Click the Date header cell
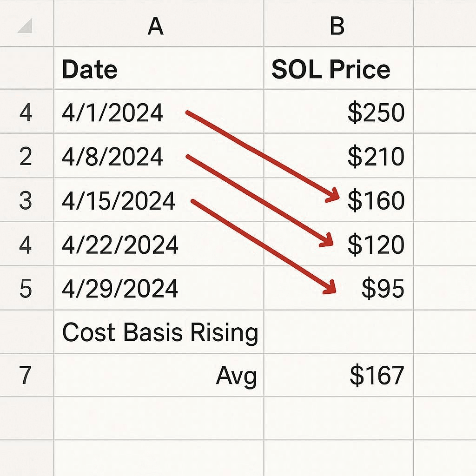Viewport: 476px width, 476px height. coord(90,70)
